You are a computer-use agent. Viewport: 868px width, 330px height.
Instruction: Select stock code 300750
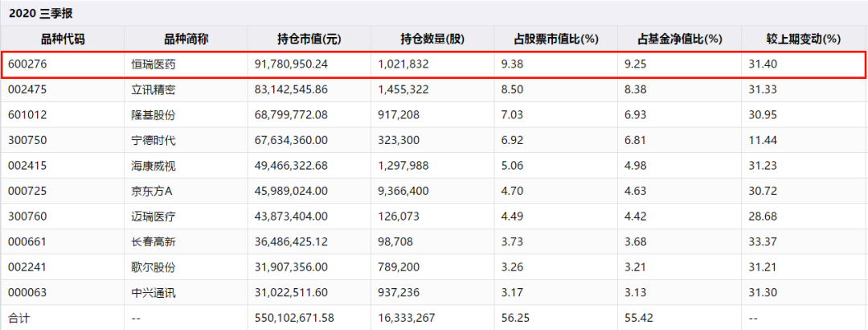click(27, 140)
